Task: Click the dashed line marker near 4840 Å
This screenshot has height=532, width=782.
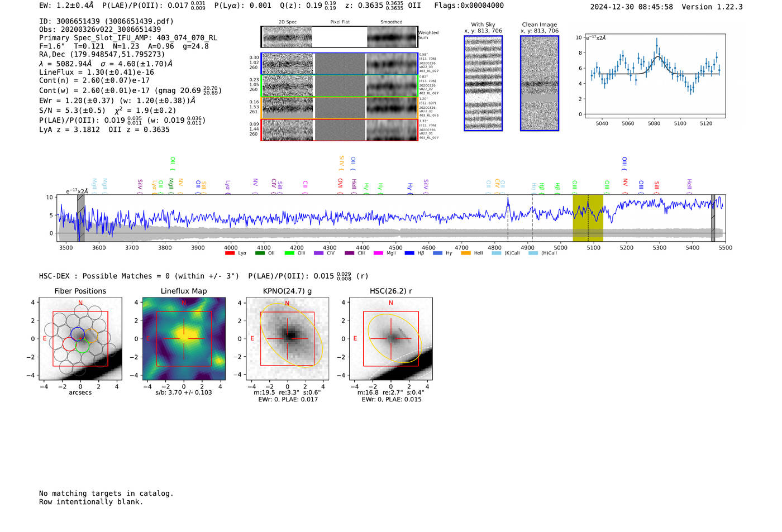Action: 508,218
